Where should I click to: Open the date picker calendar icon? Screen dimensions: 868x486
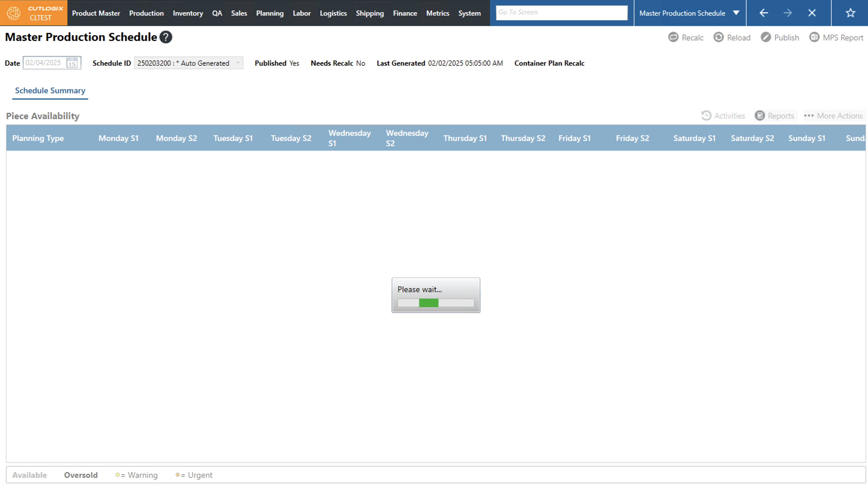click(72, 63)
